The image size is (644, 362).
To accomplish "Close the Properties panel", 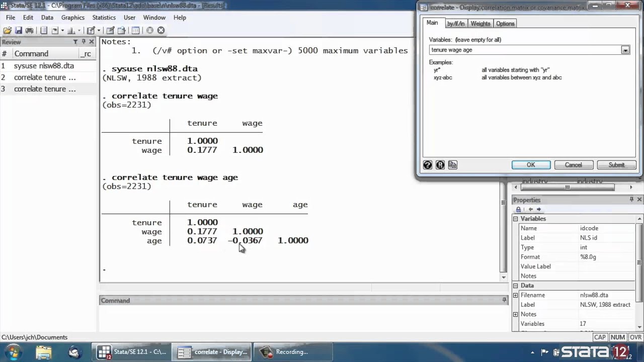I will (639, 200).
